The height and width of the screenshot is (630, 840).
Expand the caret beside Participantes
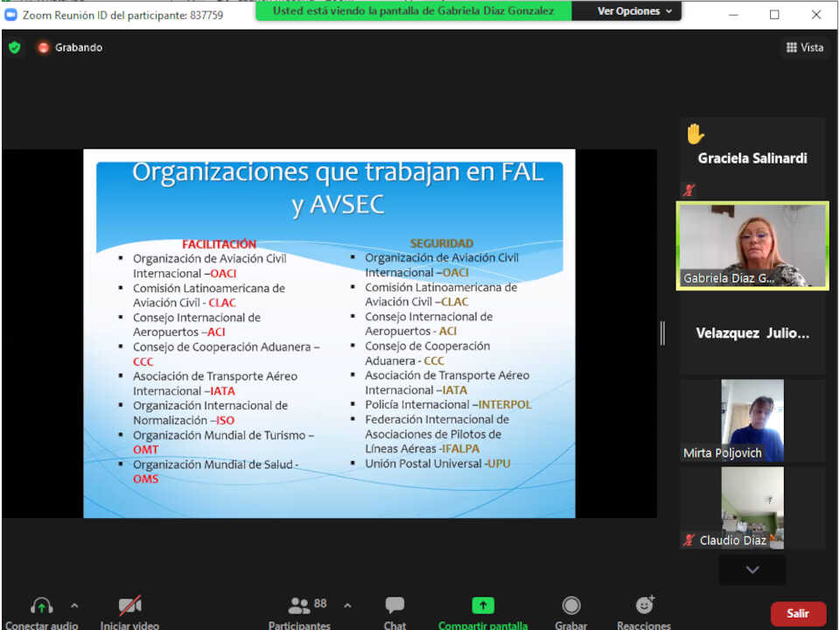347,605
